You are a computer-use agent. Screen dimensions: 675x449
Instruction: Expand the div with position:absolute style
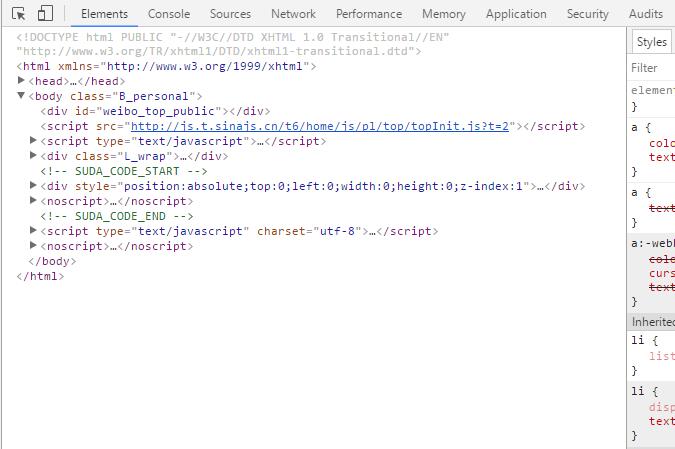pyautogui.click(x=33, y=185)
